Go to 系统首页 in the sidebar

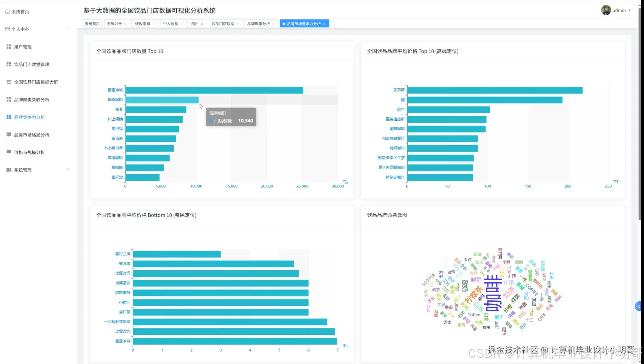20,11
